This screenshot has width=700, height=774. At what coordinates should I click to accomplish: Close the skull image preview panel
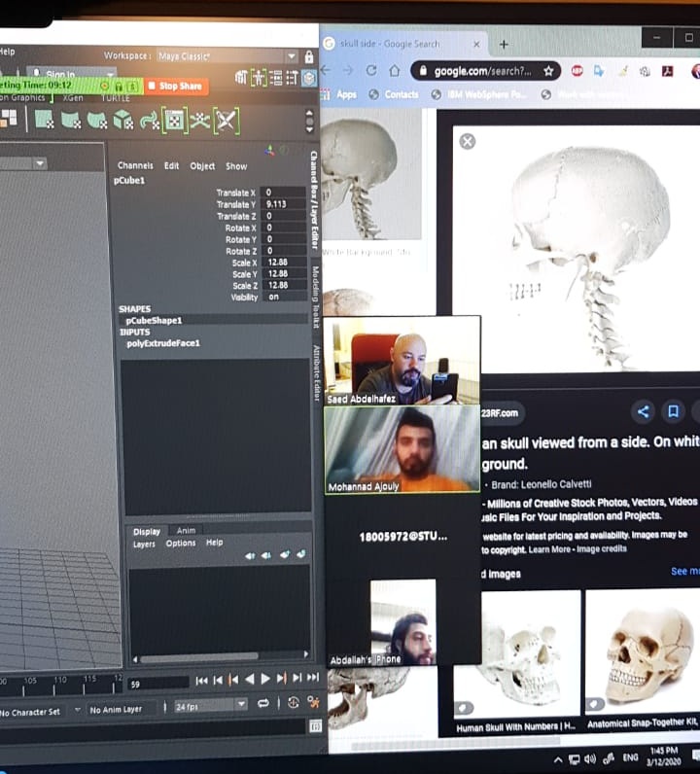pos(468,141)
